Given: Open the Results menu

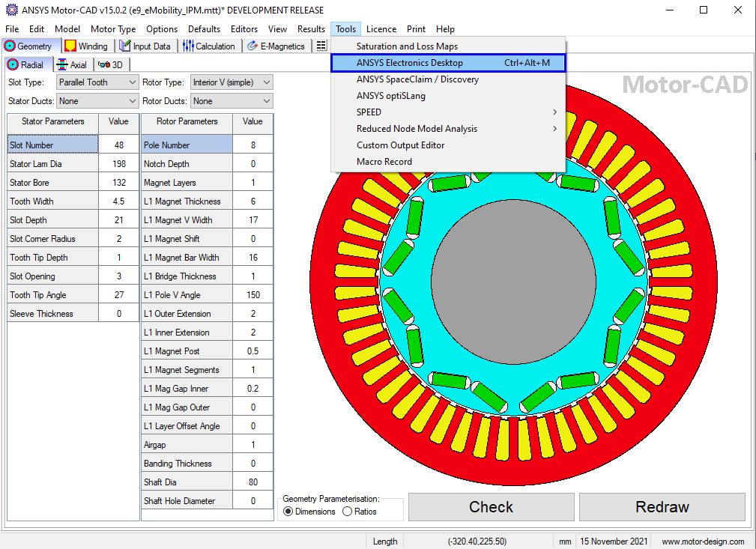Looking at the screenshot, I should (311, 29).
